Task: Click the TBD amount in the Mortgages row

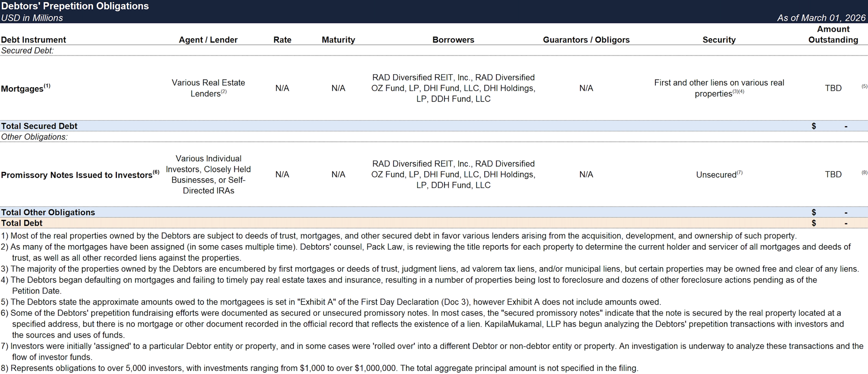Action: pyautogui.click(x=833, y=88)
